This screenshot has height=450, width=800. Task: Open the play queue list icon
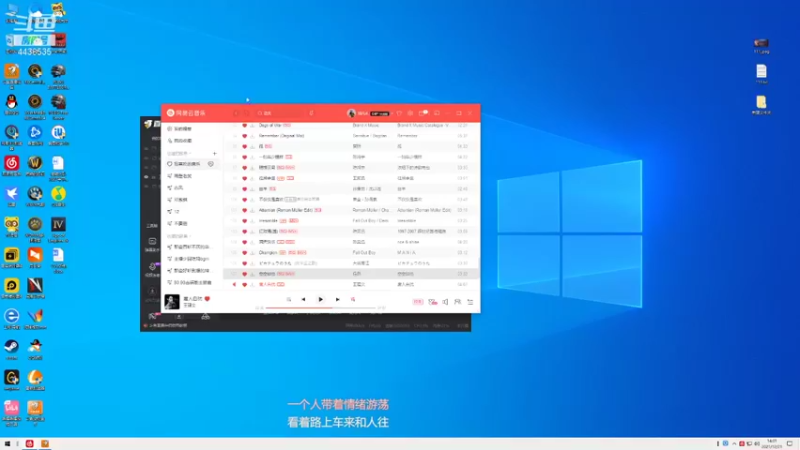pos(470,302)
